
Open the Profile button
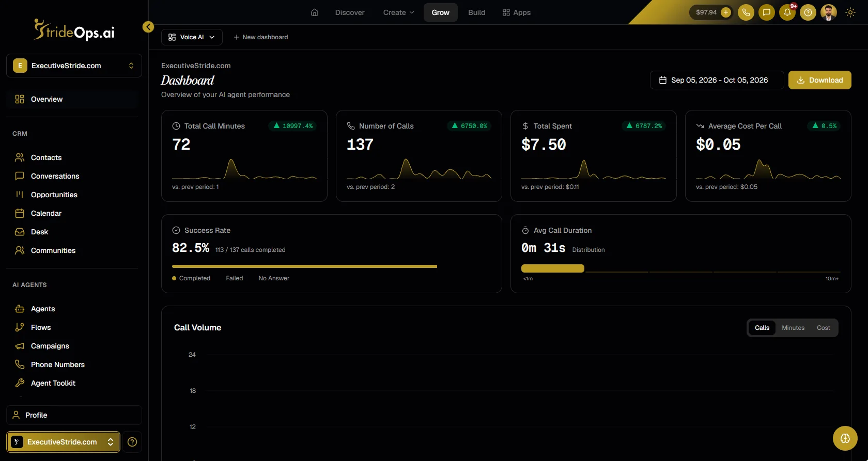click(x=74, y=415)
